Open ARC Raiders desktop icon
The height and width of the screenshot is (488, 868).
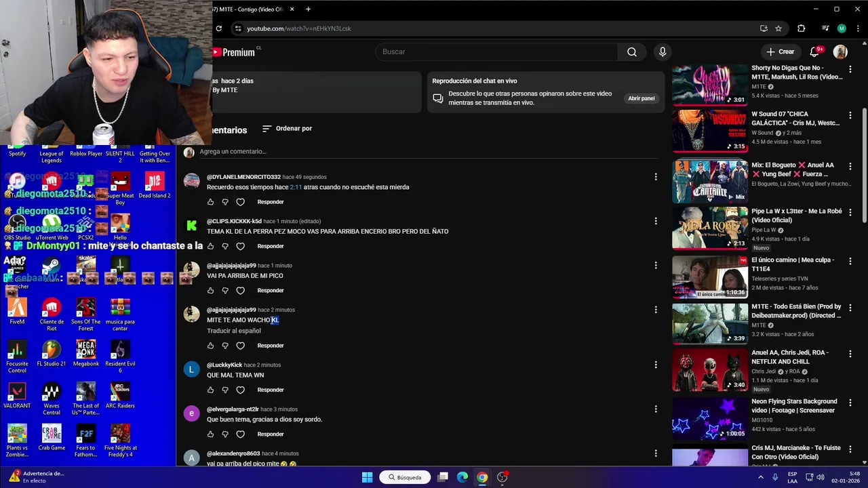click(120, 396)
